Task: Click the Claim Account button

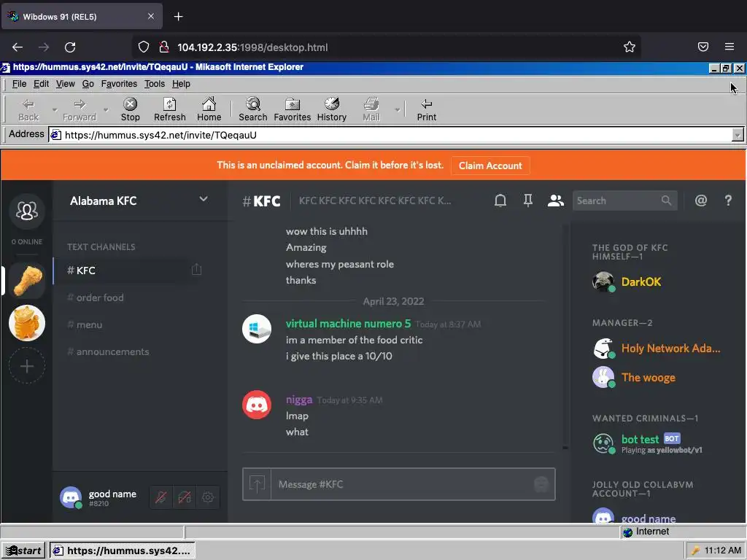Action: tap(490, 166)
